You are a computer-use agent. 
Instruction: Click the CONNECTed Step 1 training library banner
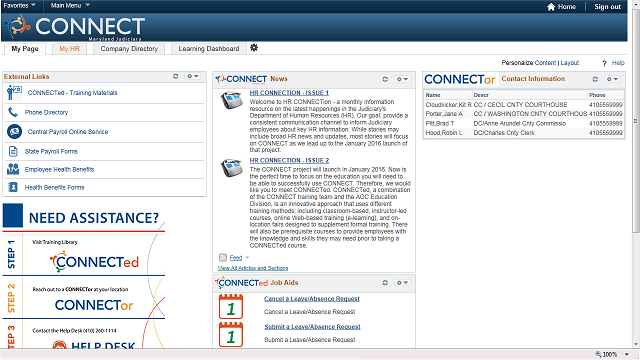tap(84, 255)
